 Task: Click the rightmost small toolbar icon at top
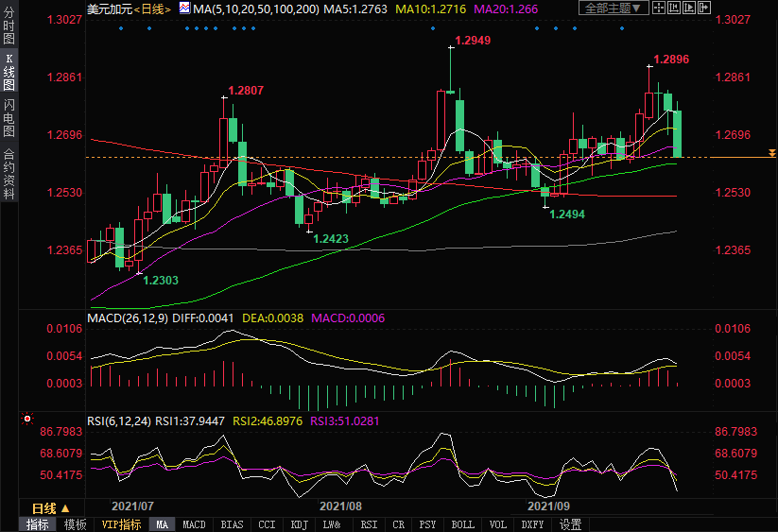point(702,9)
